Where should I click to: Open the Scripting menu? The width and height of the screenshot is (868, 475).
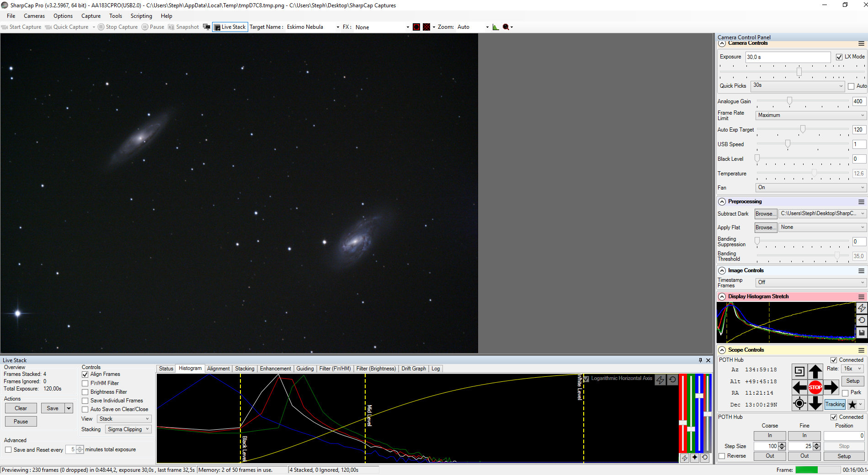(141, 16)
